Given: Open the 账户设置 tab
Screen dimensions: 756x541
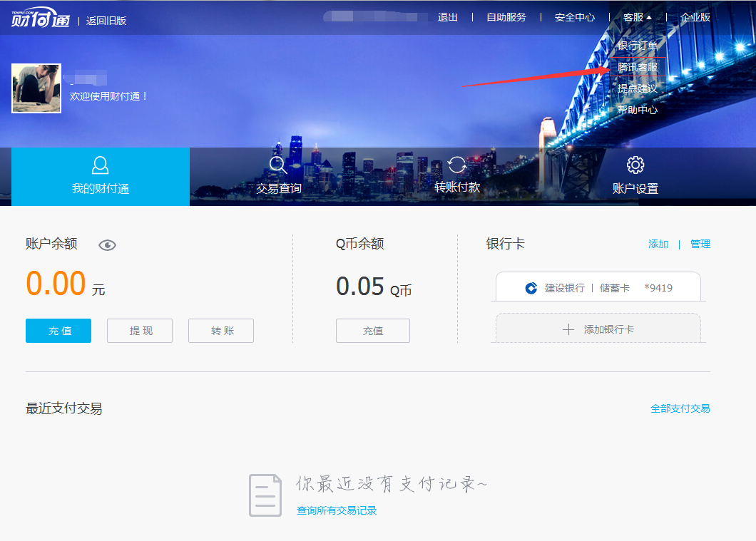Looking at the screenshot, I should coord(635,176).
